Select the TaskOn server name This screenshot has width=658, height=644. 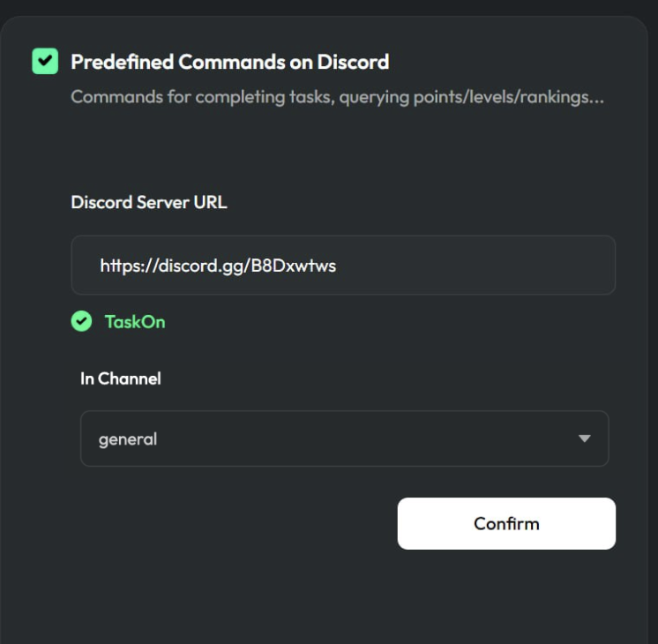pyautogui.click(x=135, y=322)
